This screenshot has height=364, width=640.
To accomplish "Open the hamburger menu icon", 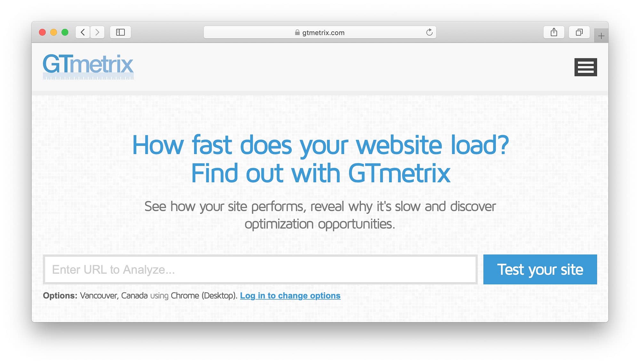I will point(585,67).
